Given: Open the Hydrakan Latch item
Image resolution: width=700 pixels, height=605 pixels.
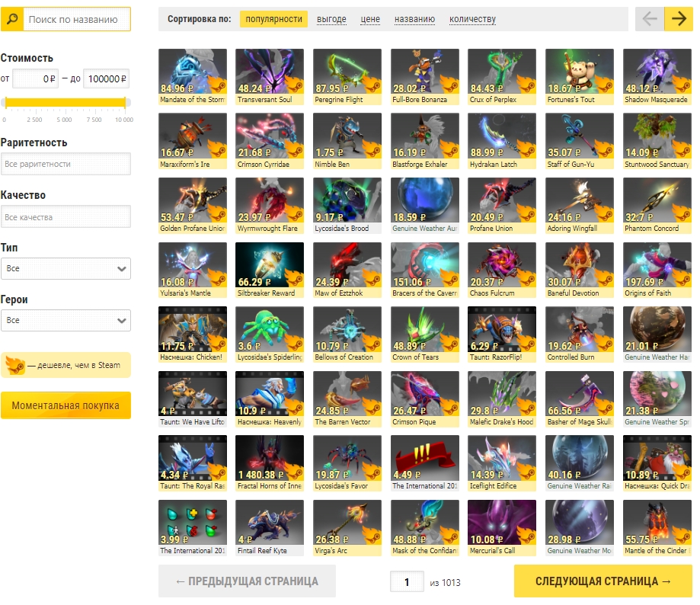Looking at the screenshot, I should pos(502,141).
